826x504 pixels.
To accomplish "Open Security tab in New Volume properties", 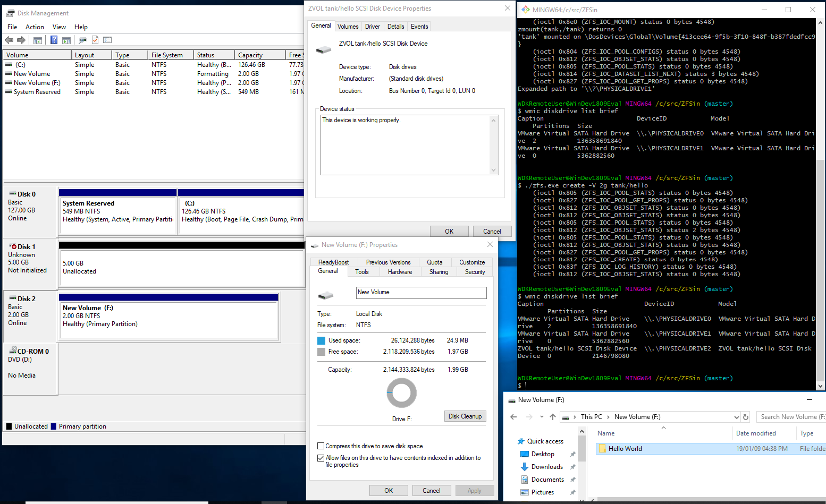I will tap(475, 272).
